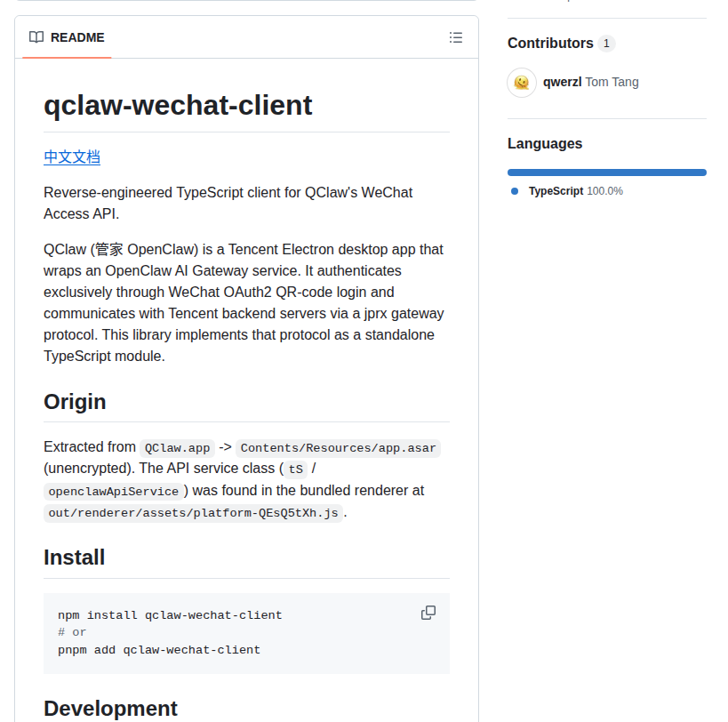Click the Languages heading
Image resolution: width=728 pixels, height=722 pixels.
[x=545, y=143]
